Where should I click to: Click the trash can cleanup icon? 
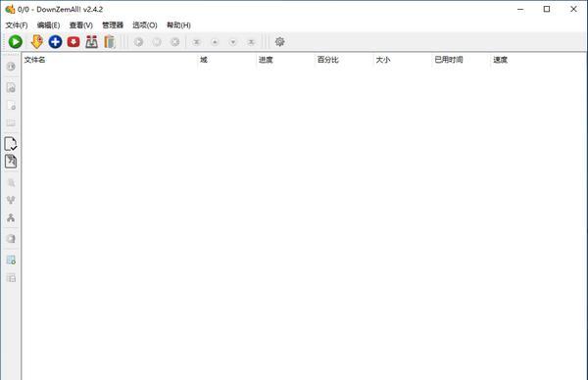110,41
